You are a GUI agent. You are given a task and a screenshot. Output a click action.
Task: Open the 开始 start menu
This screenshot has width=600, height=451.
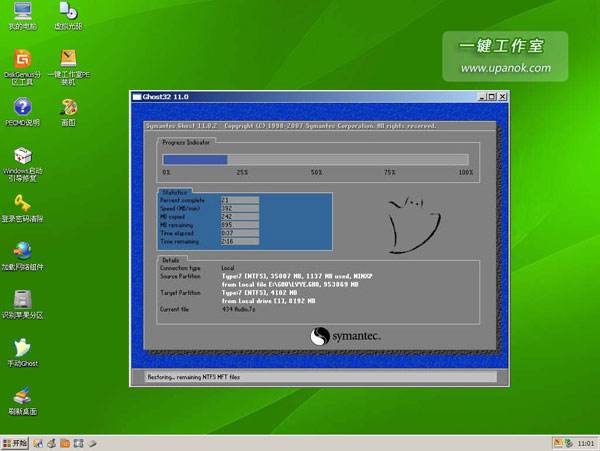[x=15, y=441]
